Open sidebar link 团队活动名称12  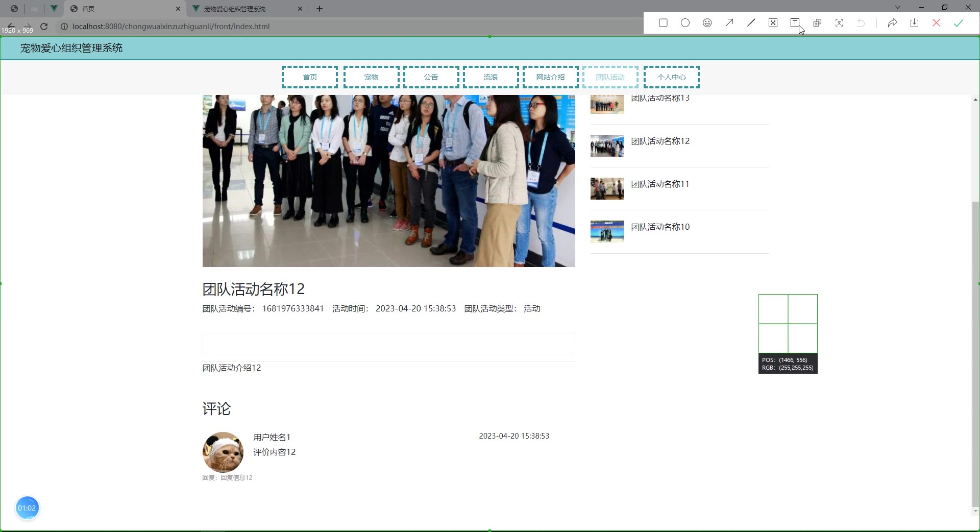660,141
